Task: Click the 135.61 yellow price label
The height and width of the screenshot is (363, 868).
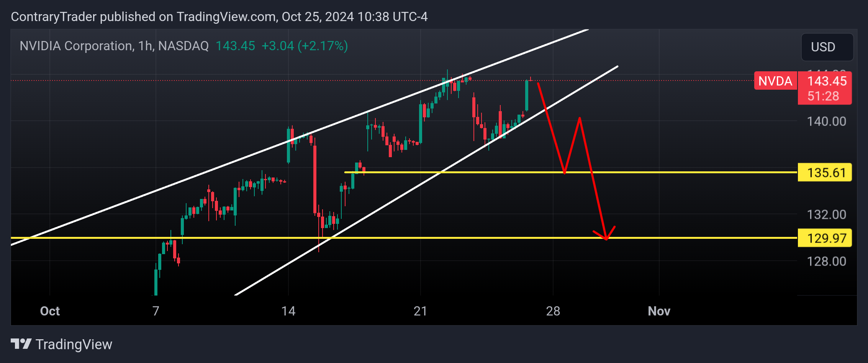Action: pos(825,172)
